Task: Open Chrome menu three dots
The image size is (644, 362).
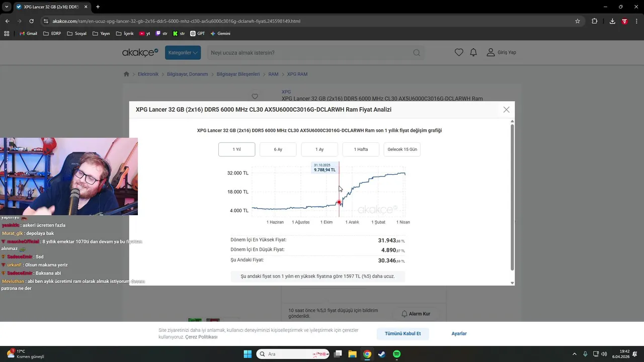Action: click(x=636, y=21)
